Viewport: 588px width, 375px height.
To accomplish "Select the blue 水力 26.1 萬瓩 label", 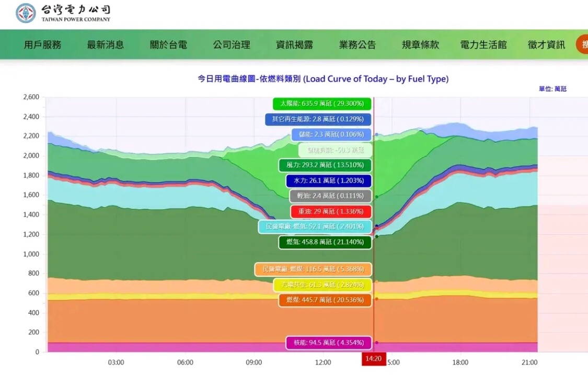I will [328, 180].
